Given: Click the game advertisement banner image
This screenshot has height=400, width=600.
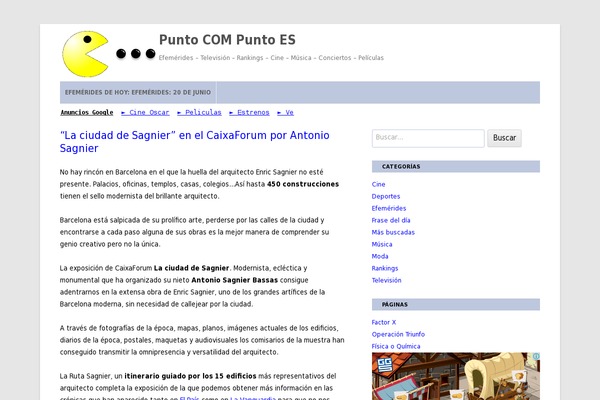Looking at the screenshot, I should (456, 376).
